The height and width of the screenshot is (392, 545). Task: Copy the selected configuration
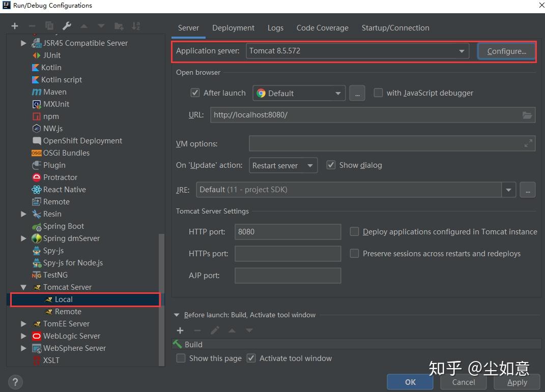(x=49, y=25)
